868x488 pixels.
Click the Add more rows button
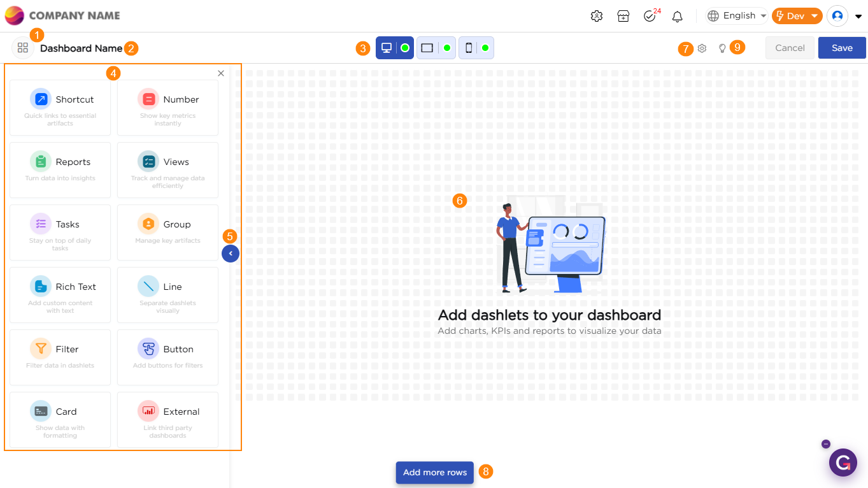[435, 472]
